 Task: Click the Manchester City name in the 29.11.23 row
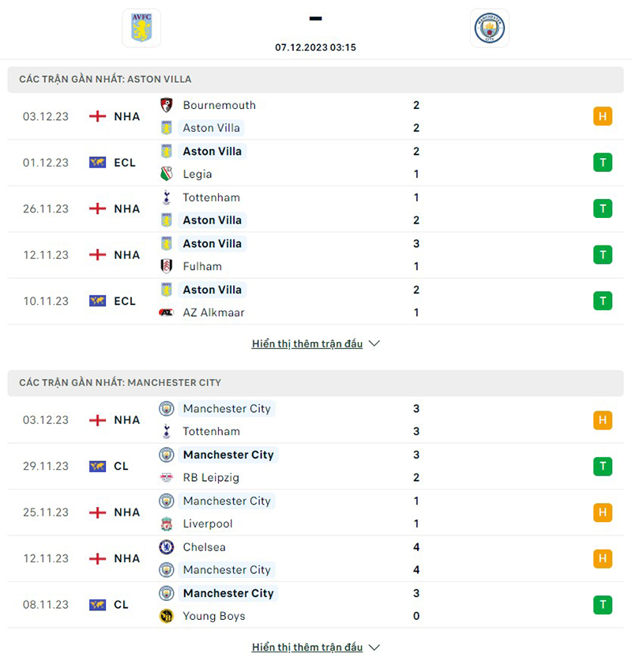pos(228,455)
